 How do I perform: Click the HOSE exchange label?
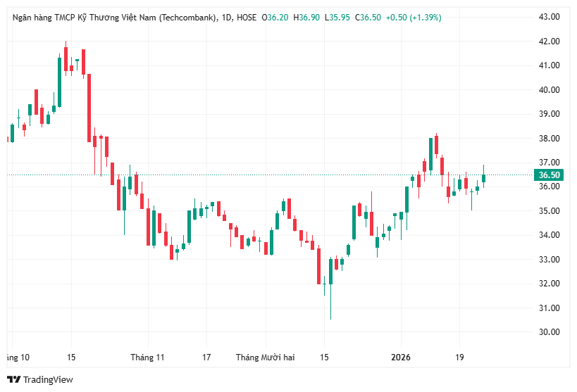click(x=247, y=18)
